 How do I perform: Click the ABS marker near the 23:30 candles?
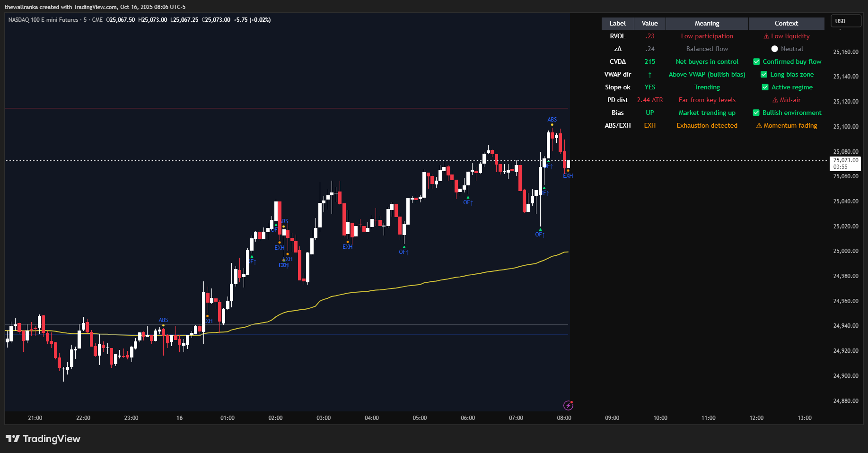163,321
